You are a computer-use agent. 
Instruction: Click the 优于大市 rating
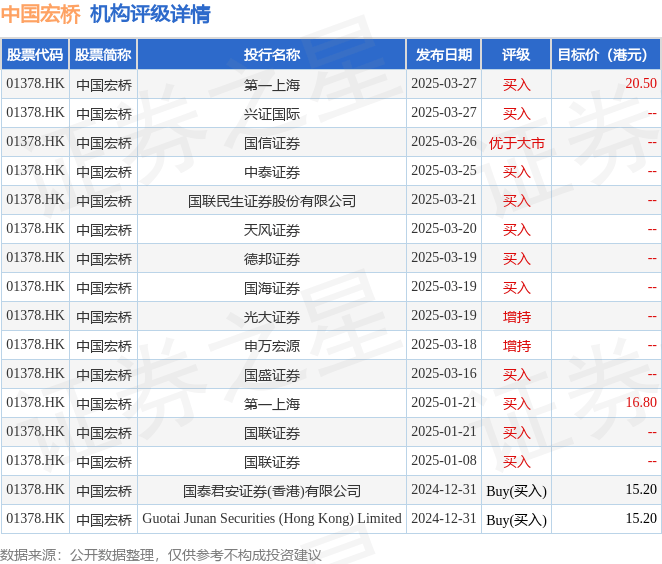(x=516, y=143)
